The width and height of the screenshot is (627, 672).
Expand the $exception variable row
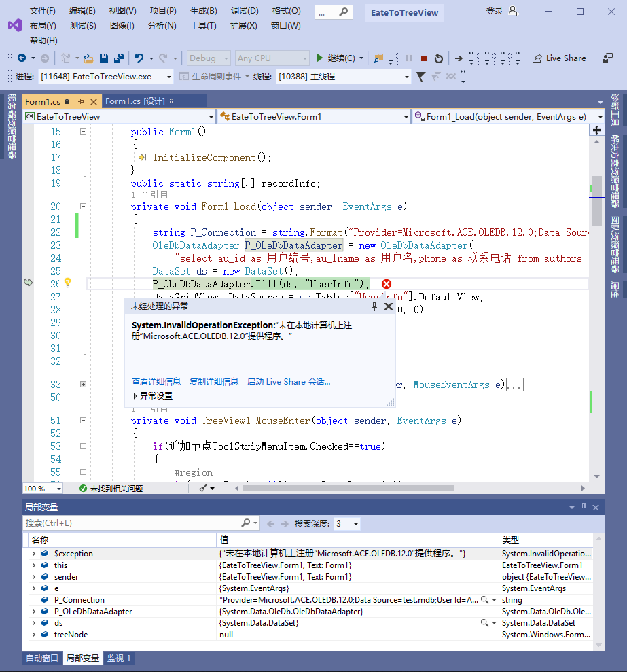coord(34,554)
